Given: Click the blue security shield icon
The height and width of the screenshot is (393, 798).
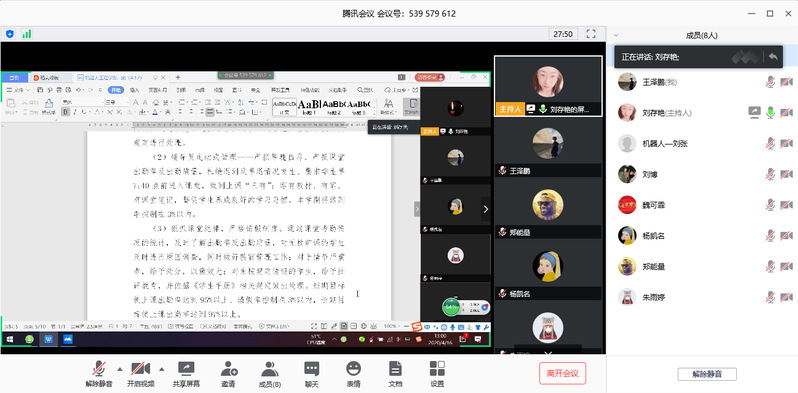Looking at the screenshot, I should [x=10, y=34].
